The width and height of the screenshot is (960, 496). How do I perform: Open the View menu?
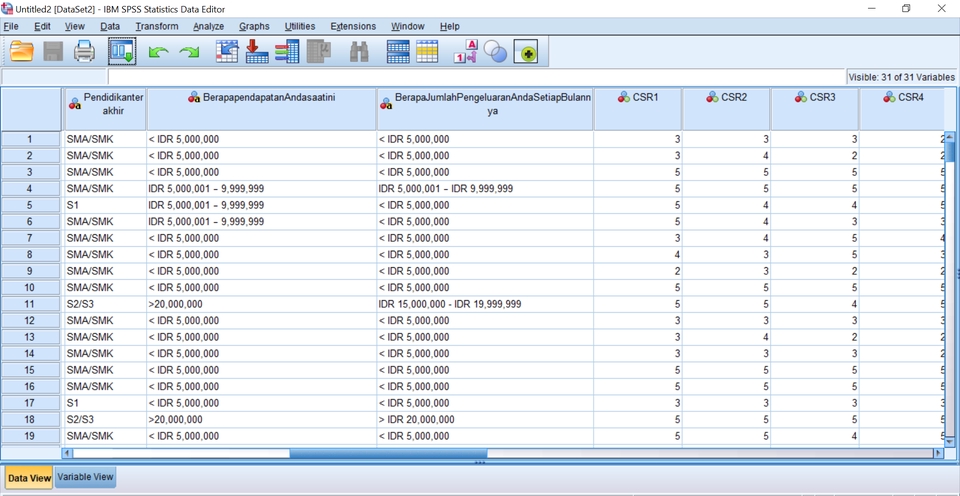(75, 26)
